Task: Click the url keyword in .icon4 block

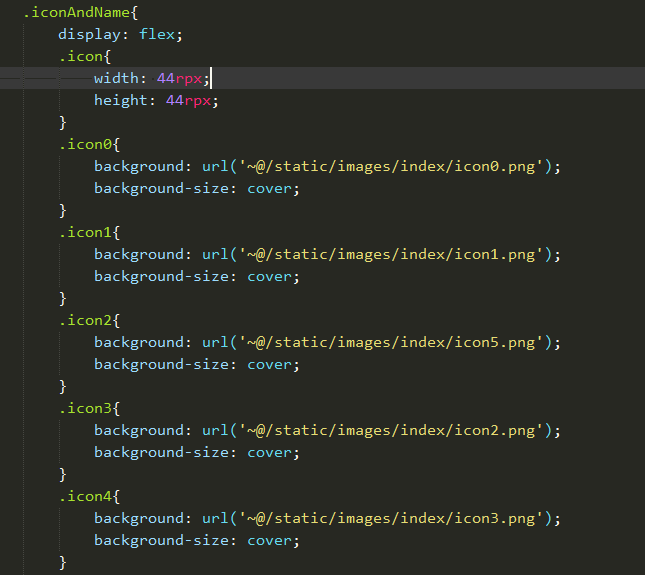Action: coord(216,519)
